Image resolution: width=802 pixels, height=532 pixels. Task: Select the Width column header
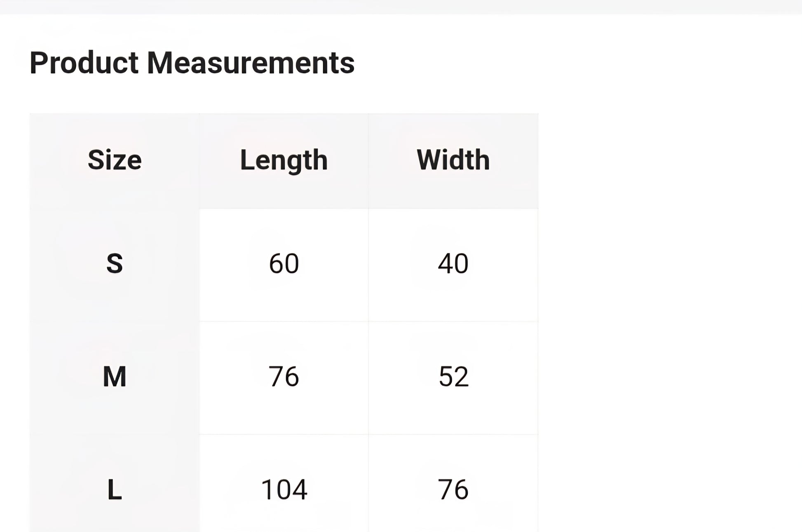[453, 160]
